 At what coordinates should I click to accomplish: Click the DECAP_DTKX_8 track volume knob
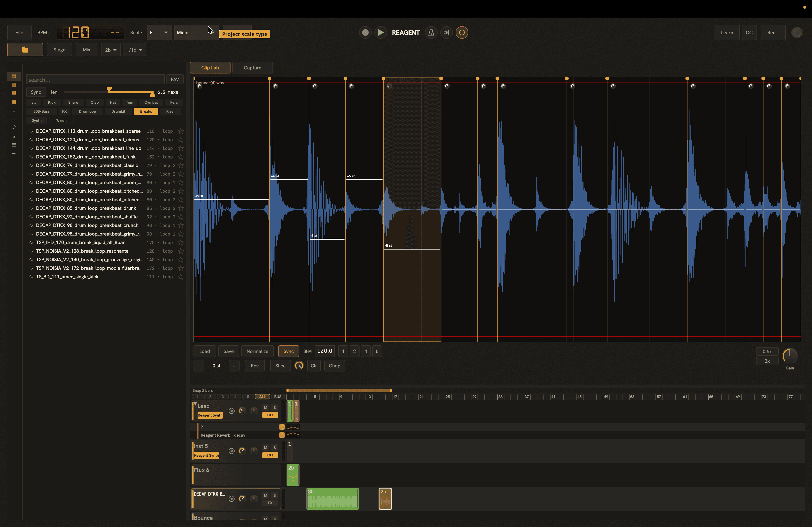242,498
